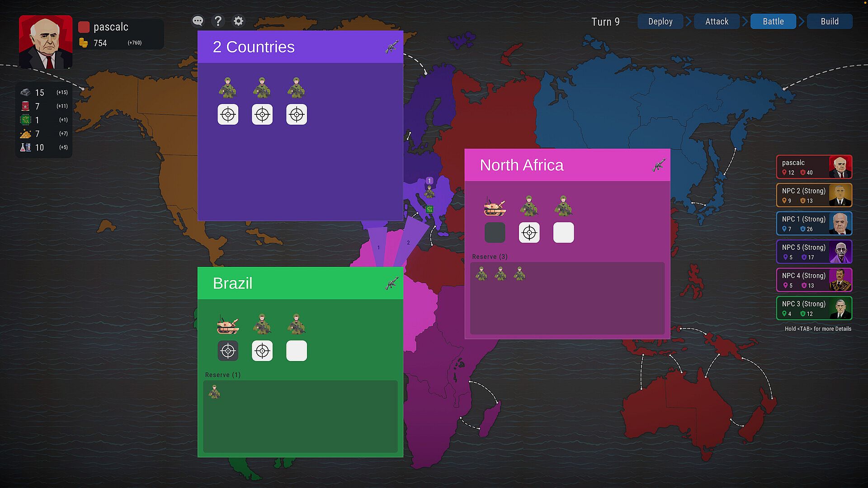Pick the reserve soldier in Brazil
Screen dimensions: 868x488
214,392
